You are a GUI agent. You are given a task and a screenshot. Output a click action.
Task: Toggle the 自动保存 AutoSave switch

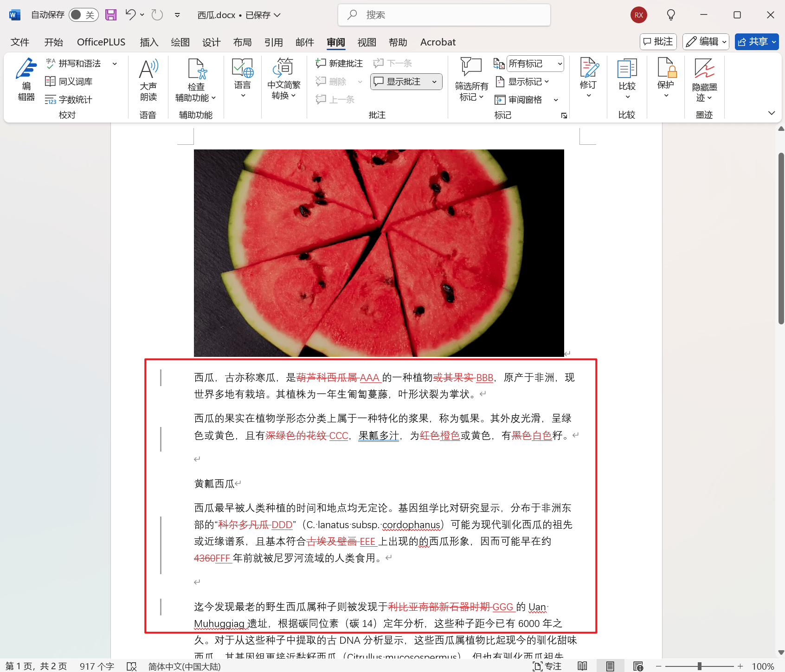point(83,14)
